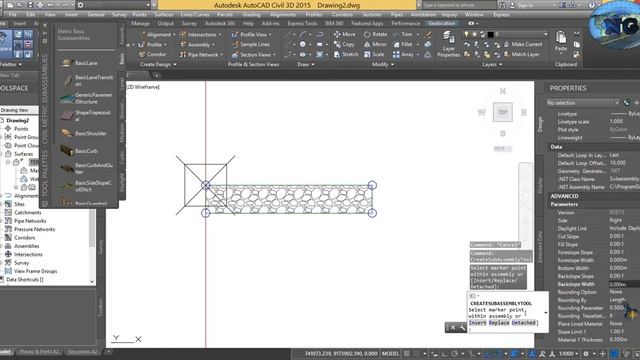
Task: Choose Detached option in command prompt
Action: [523, 323]
